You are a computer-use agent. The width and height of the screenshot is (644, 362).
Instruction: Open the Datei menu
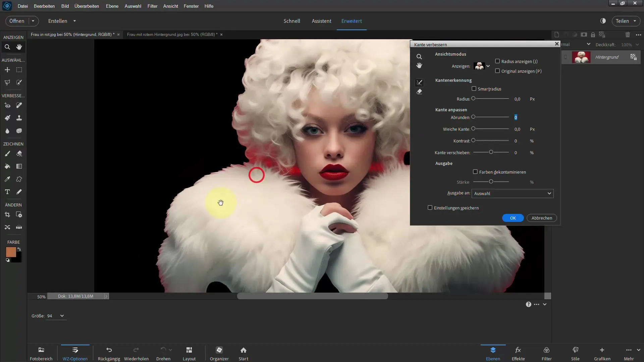[x=23, y=6]
